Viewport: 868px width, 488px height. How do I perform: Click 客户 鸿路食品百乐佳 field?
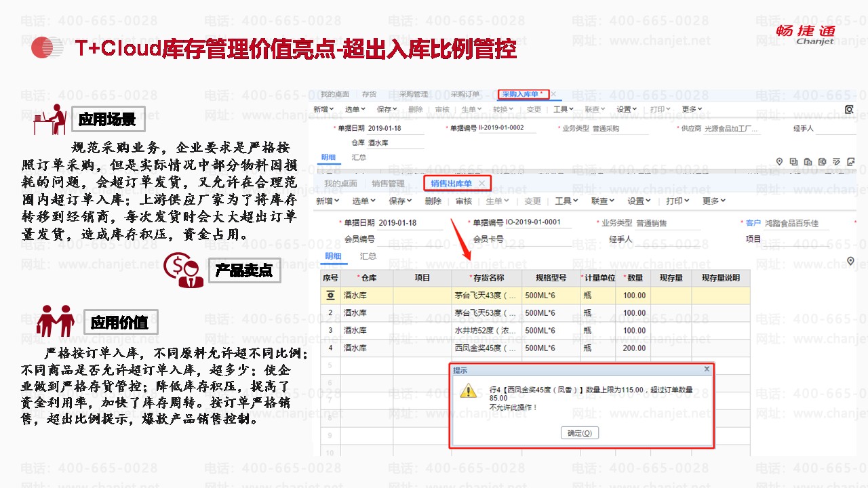tap(796, 224)
